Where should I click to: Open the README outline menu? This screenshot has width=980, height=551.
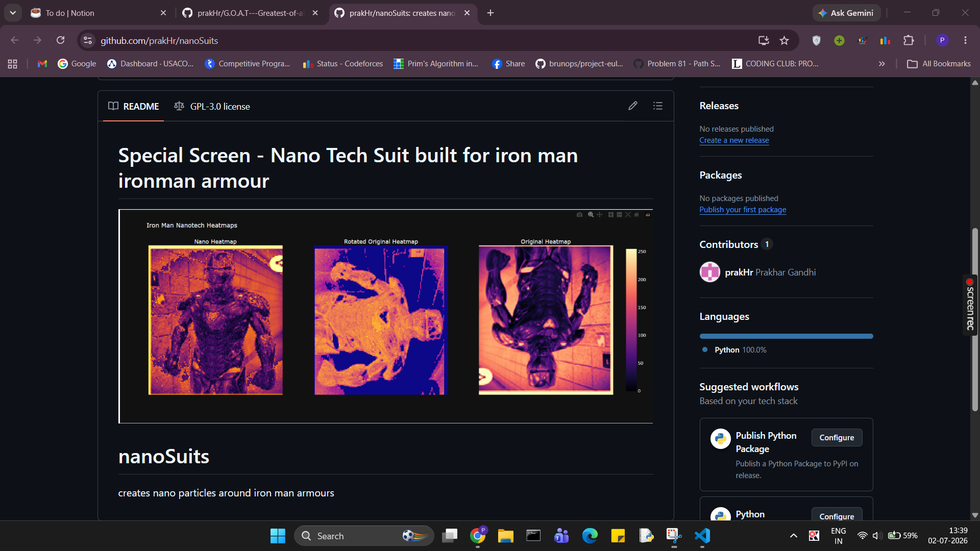[x=658, y=106]
